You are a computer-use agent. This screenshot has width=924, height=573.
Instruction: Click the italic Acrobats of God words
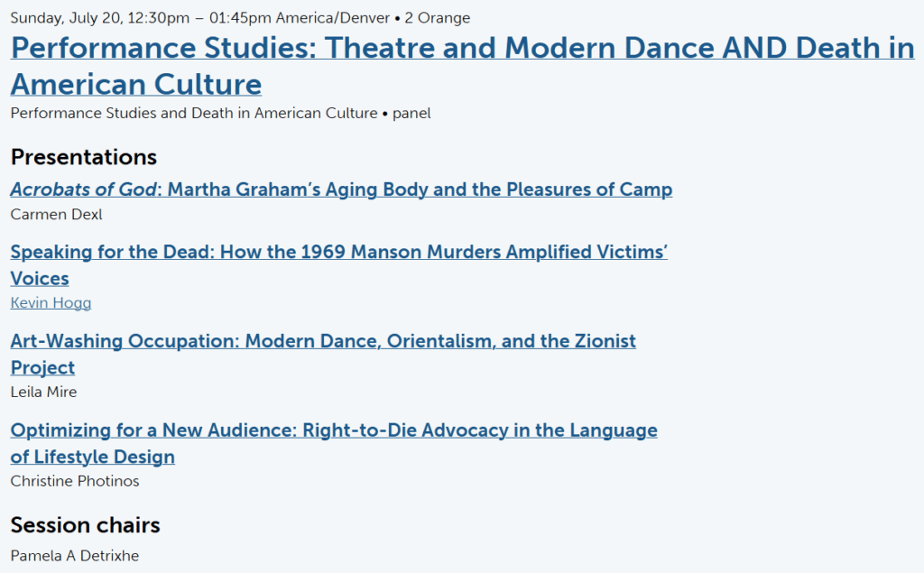pyautogui.click(x=79, y=189)
